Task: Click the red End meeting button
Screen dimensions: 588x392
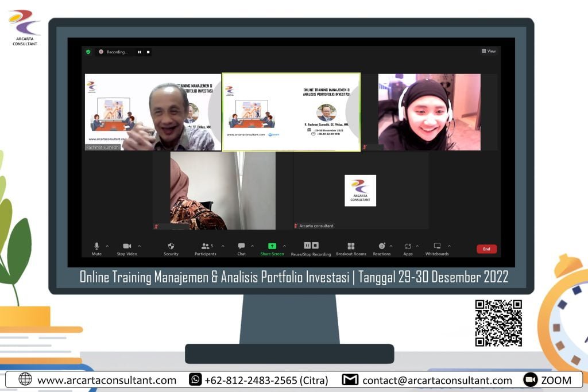Action: (486, 249)
